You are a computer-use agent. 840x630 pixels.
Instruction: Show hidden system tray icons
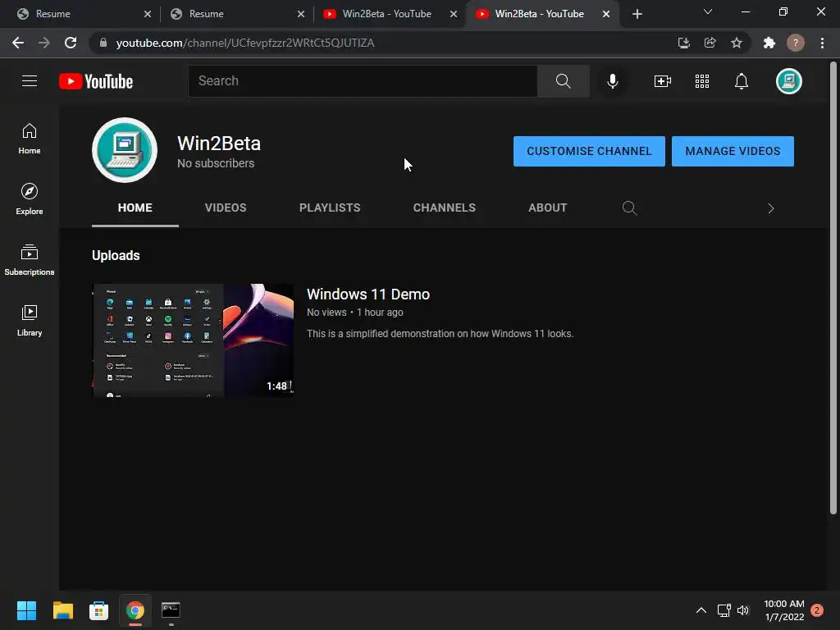pos(701,610)
